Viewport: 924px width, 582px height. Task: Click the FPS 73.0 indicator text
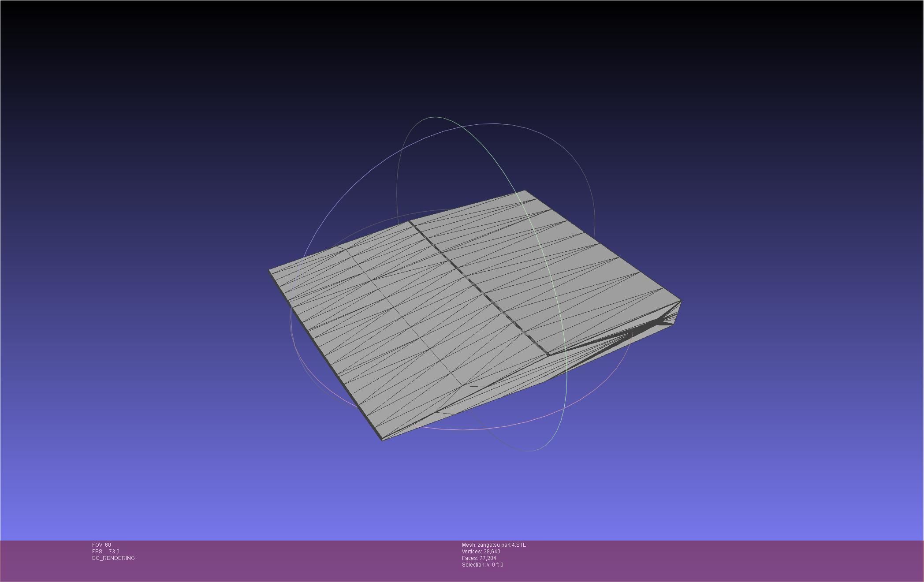pyautogui.click(x=106, y=552)
